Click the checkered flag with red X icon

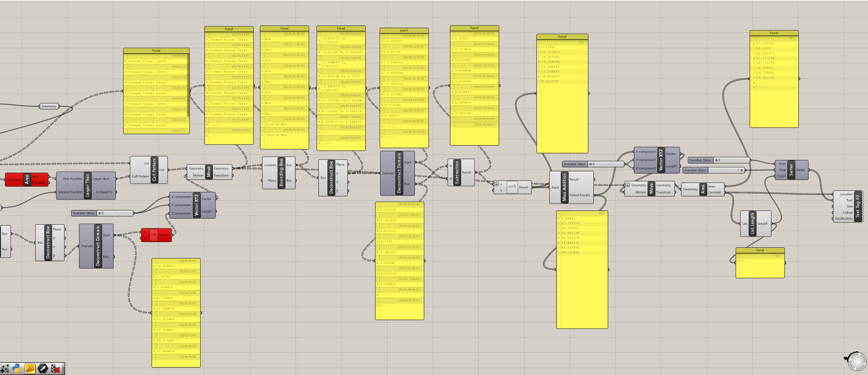pyautogui.click(x=56, y=369)
